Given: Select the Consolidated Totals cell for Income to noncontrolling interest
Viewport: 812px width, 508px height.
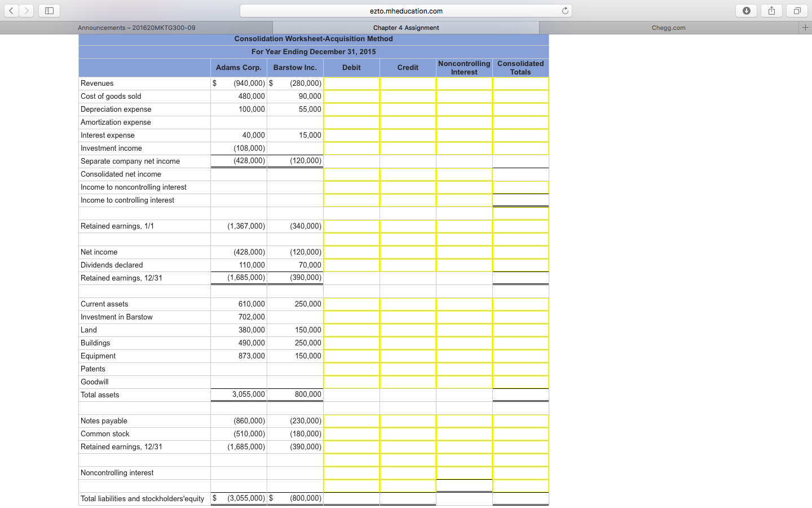Looking at the screenshot, I should coord(520,187).
